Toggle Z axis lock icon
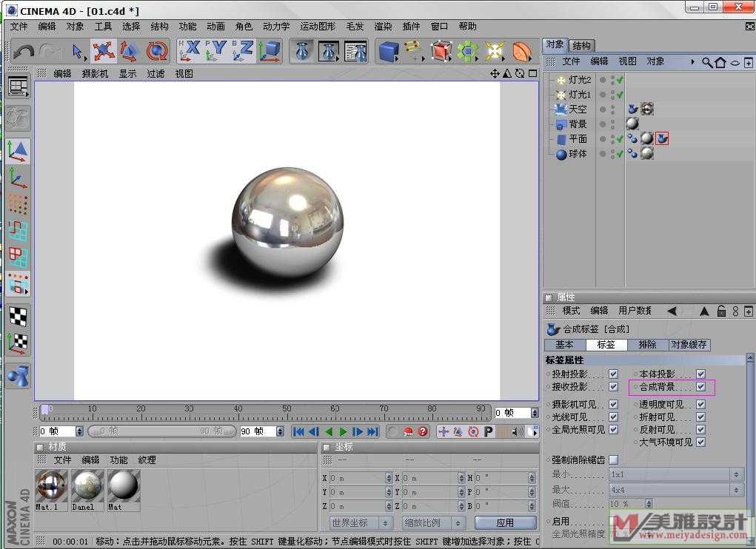This screenshot has height=549, width=756. pyautogui.click(x=243, y=51)
